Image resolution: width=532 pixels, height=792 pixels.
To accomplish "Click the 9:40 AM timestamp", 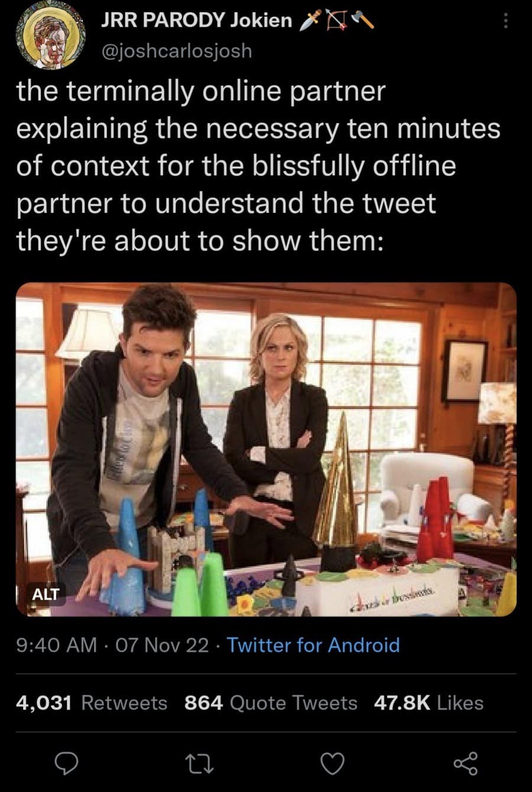I will [57, 644].
